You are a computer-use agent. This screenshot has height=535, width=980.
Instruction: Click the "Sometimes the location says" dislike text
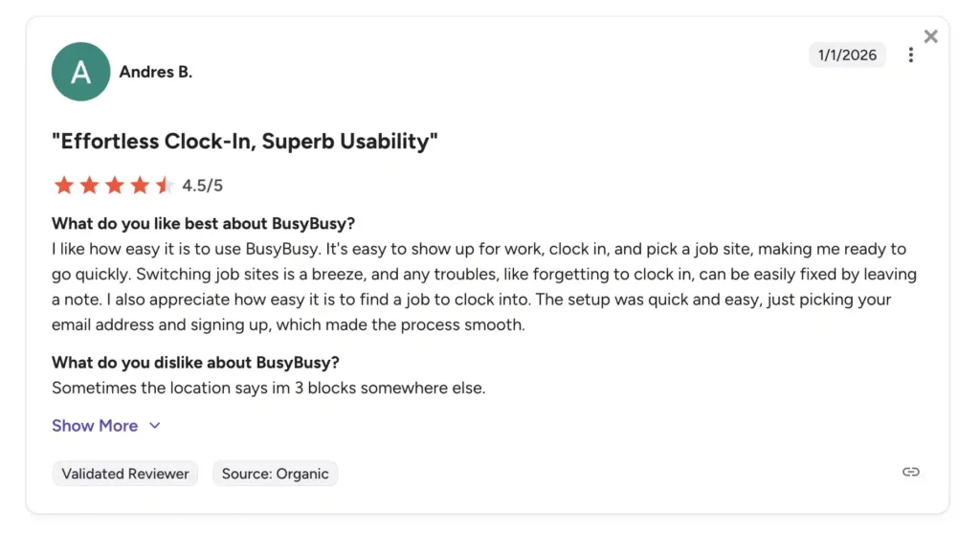(x=268, y=388)
